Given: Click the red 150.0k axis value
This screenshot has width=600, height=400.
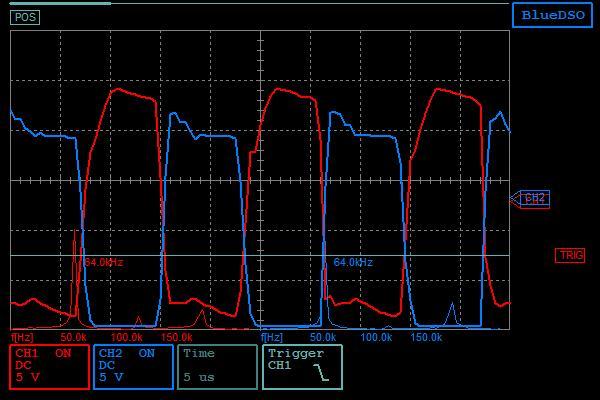Looking at the screenshot, I should click(x=176, y=338).
